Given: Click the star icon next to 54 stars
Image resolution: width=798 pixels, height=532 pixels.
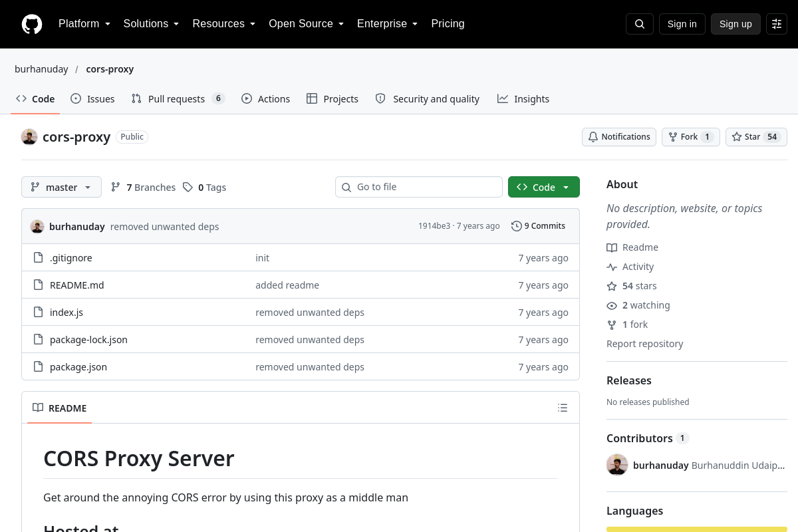Looking at the screenshot, I should click(x=612, y=286).
